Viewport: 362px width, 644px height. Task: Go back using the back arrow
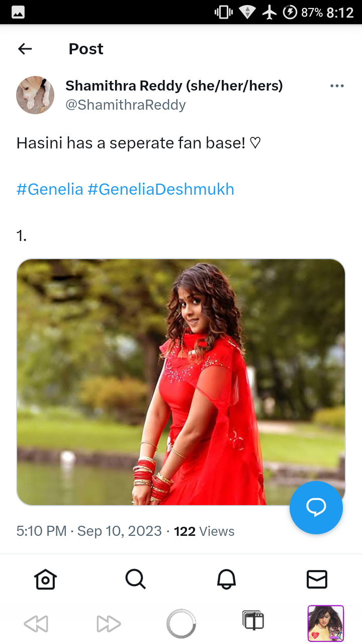(x=25, y=49)
